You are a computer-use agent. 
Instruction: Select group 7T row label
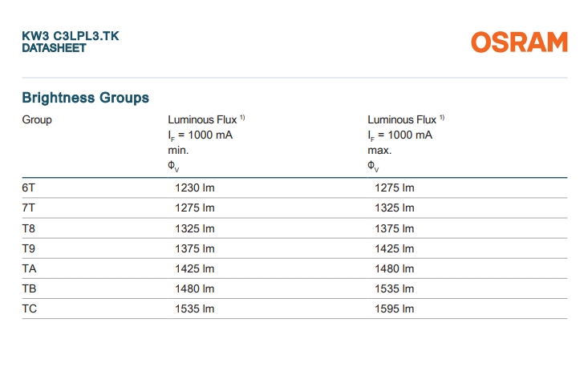(x=29, y=208)
